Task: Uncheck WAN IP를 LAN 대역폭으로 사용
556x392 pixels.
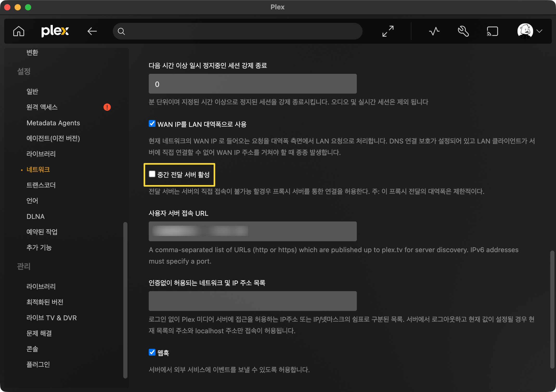Action: tap(152, 124)
